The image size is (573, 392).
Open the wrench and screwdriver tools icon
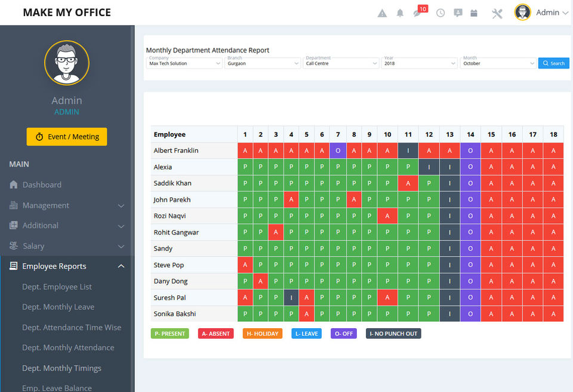[497, 13]
